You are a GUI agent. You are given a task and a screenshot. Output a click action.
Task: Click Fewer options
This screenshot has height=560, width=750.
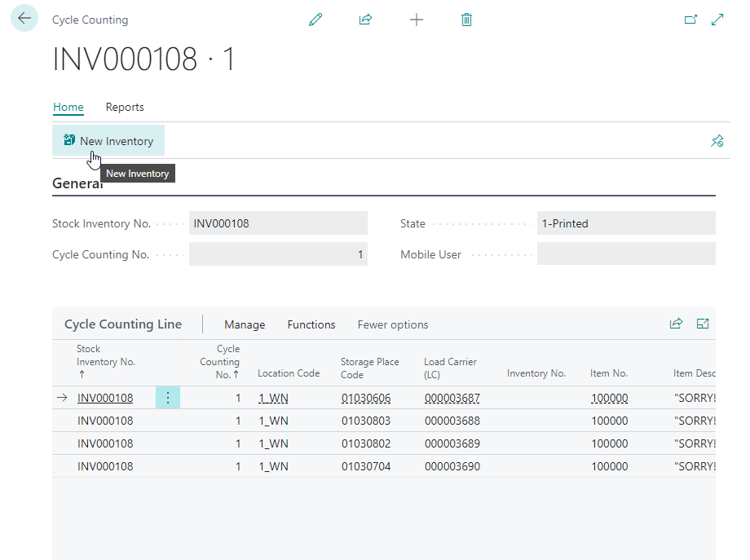pos(392,324)
